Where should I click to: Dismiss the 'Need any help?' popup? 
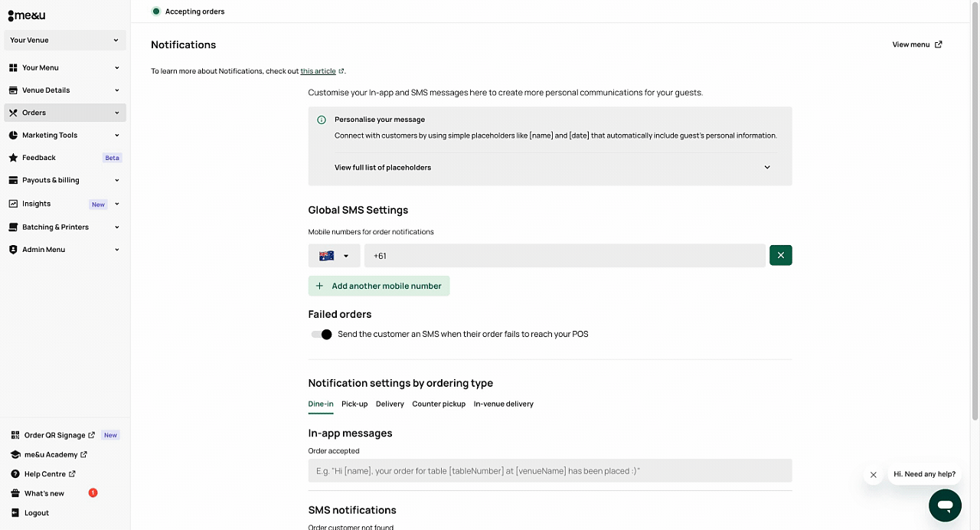coord(873,475)
